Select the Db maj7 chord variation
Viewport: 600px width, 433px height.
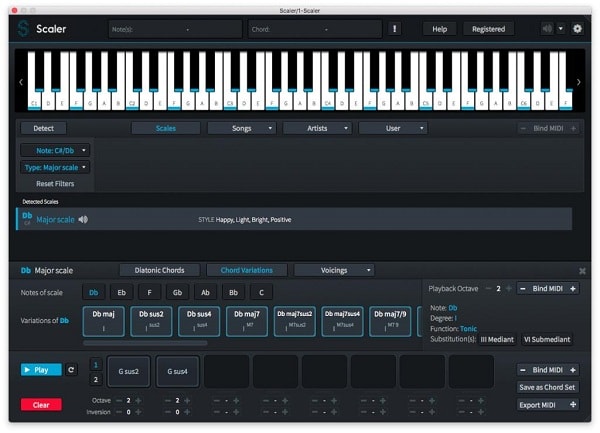pos(247,321)
